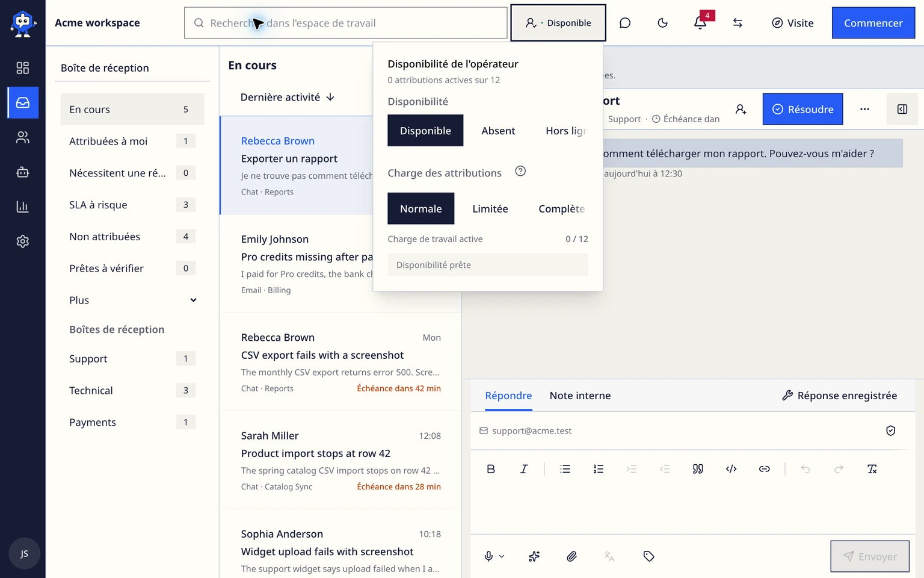Open notifications bell with 4 badge
Image resolution: width=924 pixels, height=578 pixels.
tap(700, 23)
